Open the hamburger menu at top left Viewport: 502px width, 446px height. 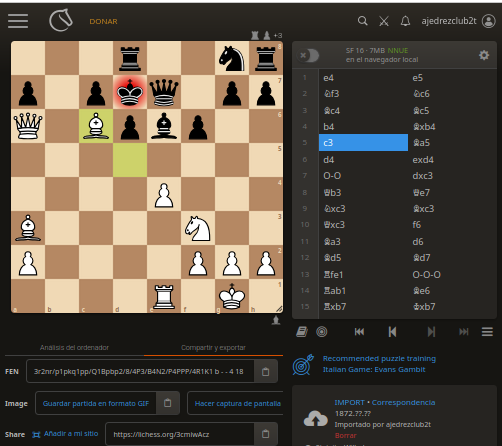coord(18,21)
